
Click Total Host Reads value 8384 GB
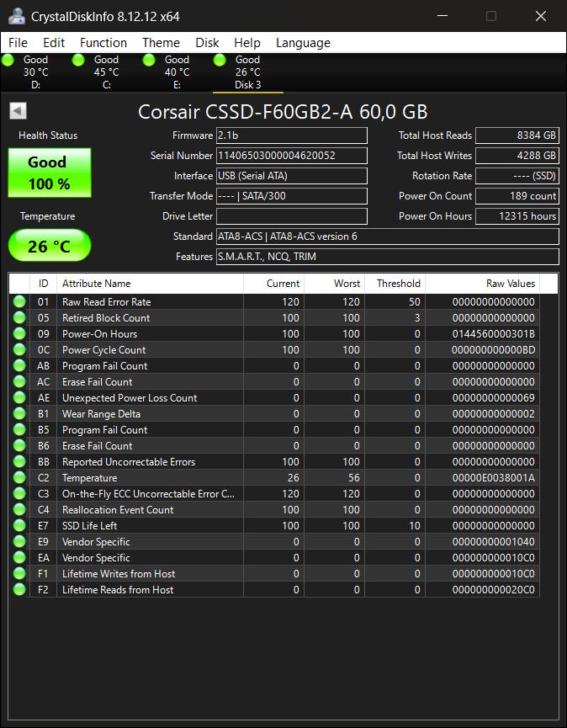coord(517,136)
